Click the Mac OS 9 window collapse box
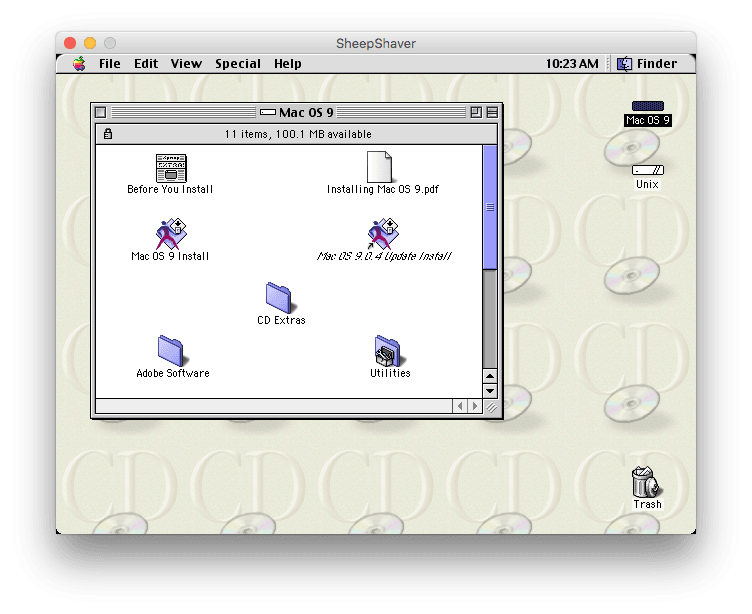This screenshot has height=614, width=752. click(x=492, y=112)
